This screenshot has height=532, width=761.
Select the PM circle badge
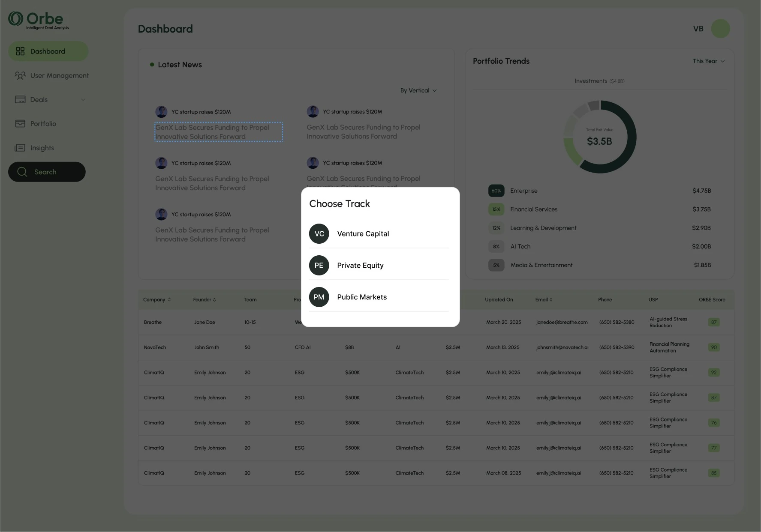point(319,297)
